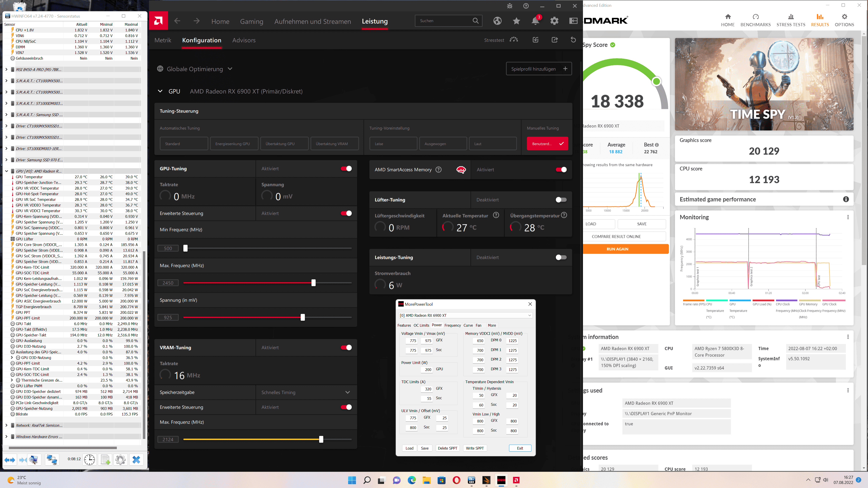Enable the Leistungs-Tuning switch

[561, 257]
